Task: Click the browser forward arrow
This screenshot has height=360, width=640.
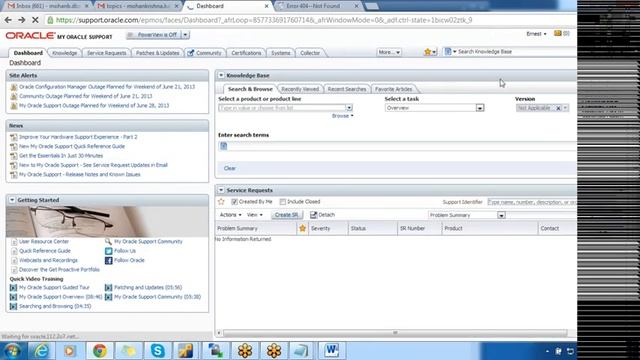Action: tap(22, 20)
